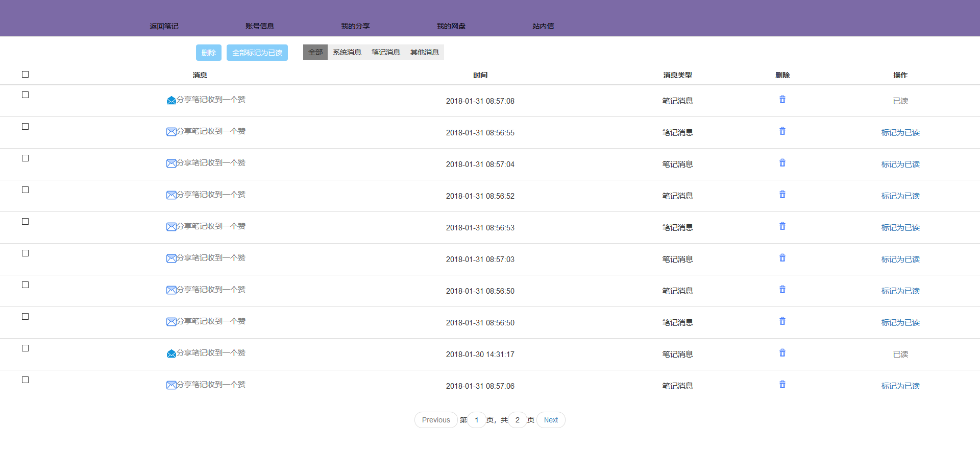
Task: Tick the checkbox of 08:57:04 message
Action: (x=25, y=158)
